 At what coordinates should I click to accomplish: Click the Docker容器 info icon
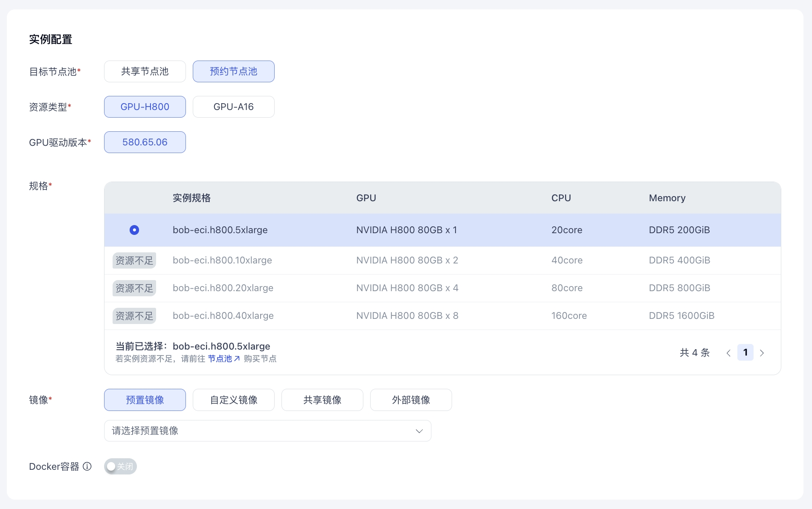87,466
